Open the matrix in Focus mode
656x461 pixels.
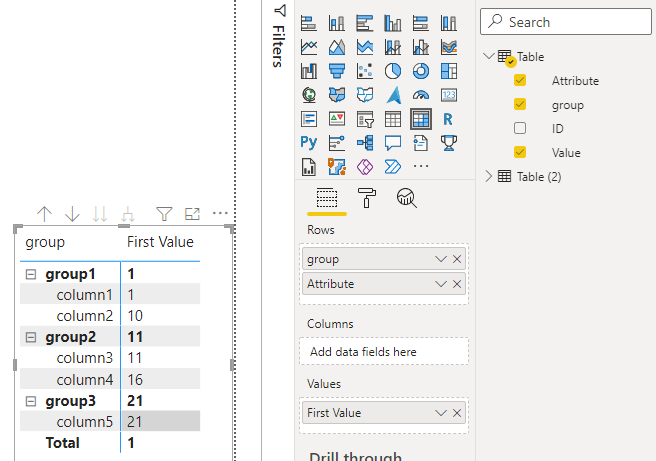192,214
